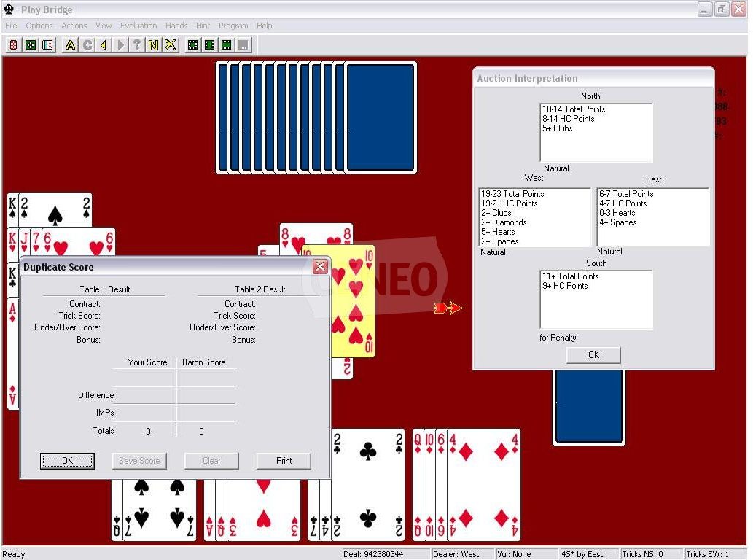Click the first green film toolbar icon

(x=192, y=45)
